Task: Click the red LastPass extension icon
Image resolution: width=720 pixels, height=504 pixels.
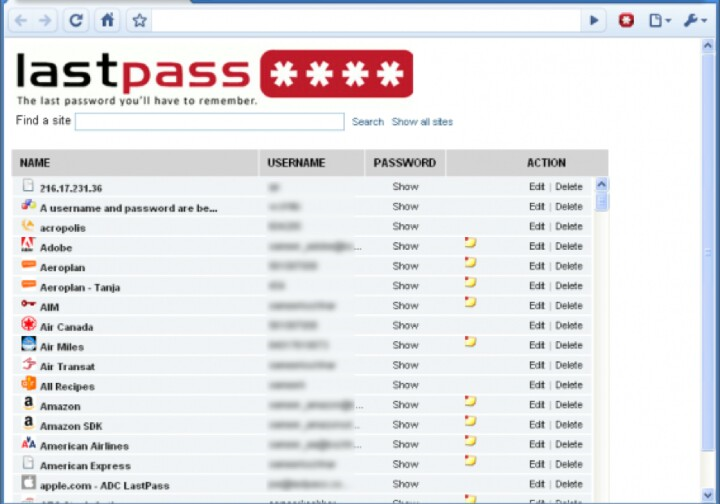Action: pyautogui.click(x=626, y=20)
